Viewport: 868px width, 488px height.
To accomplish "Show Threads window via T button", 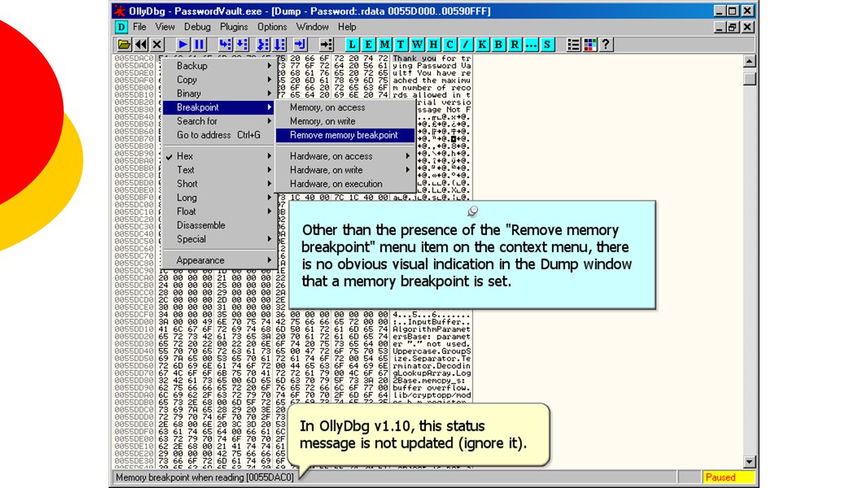I will (401, 45).
